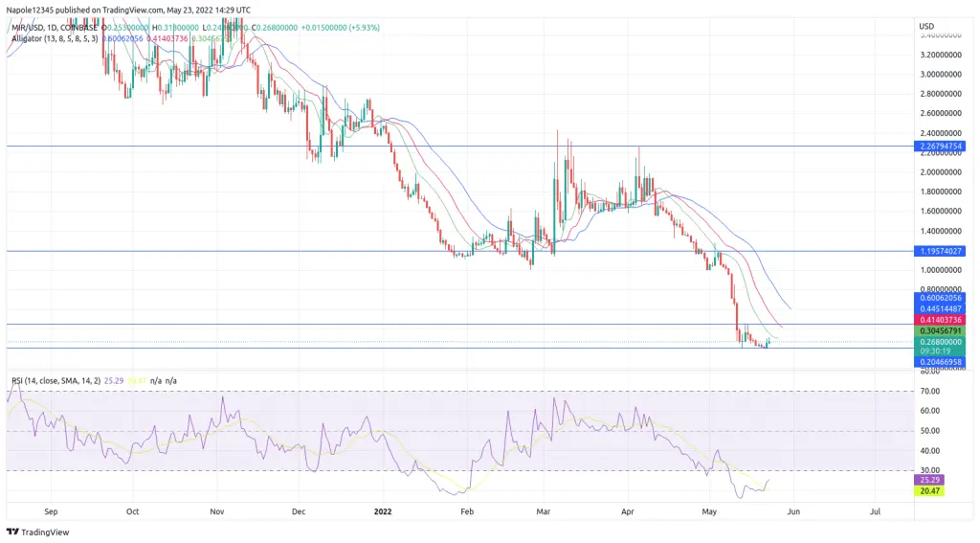980x543 pixels.
Task: Click the Oct label on time axis
Action: pos(132,511)
